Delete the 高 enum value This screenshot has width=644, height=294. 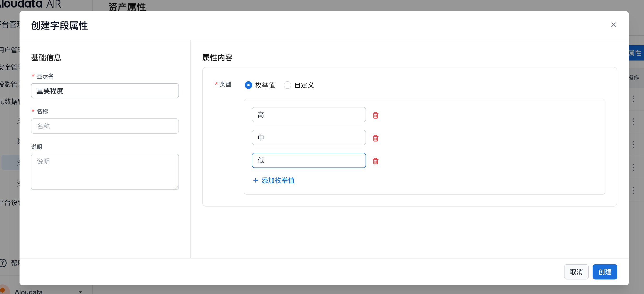pos(375,115)
